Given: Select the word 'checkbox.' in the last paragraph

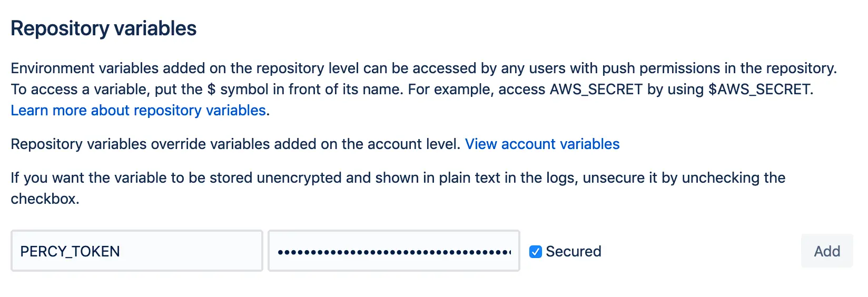Looking at the screenshot, I should click(45, 199).
